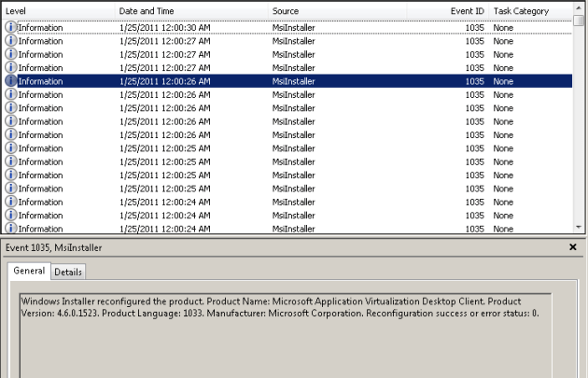Click the info icon of the 12:00:30 AM event

[x=11, y=27]
